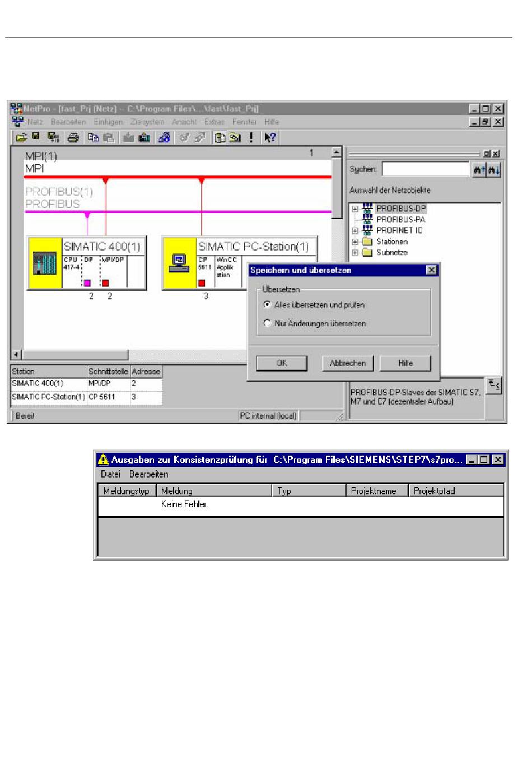Open Bearbeiten menu in Konsistenzprüfung window

[149, 474]
